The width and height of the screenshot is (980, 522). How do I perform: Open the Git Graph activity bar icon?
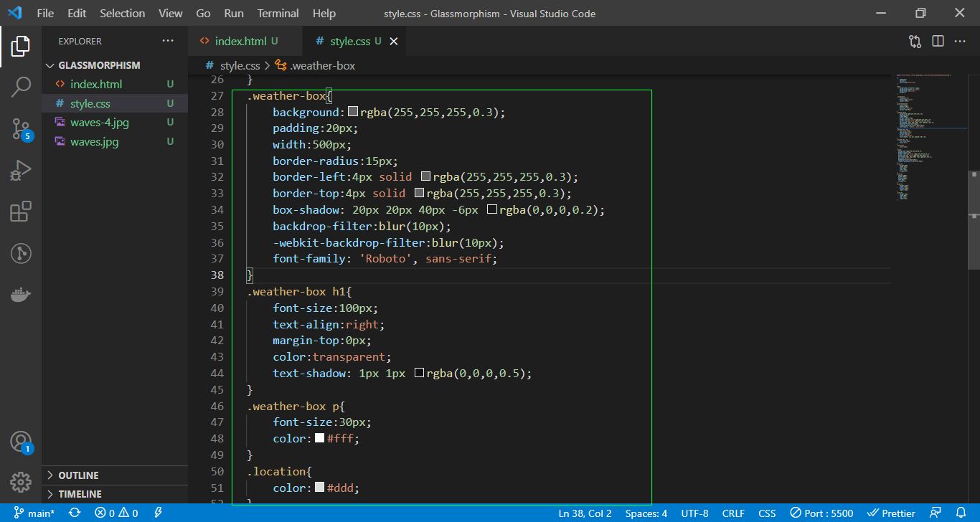point(21,253)
